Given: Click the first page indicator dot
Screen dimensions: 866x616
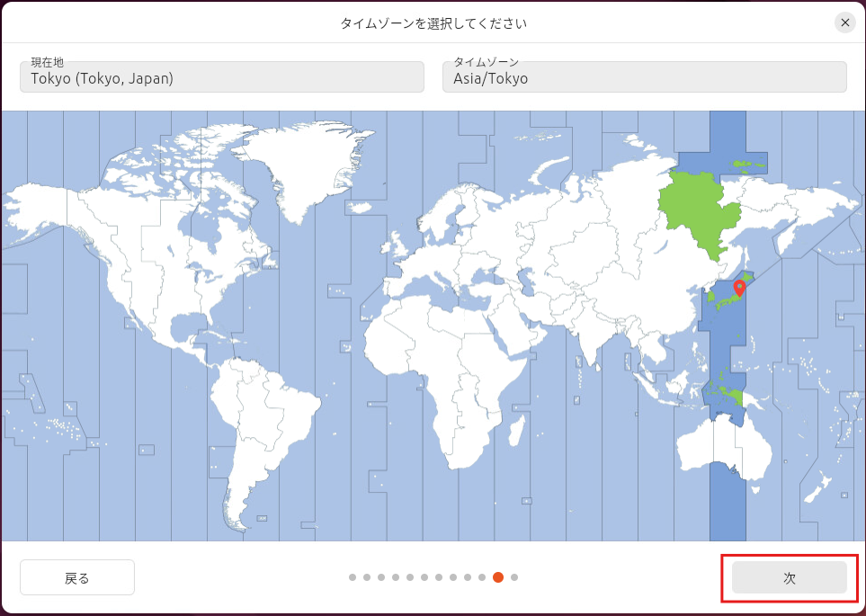Looking at the screenshot, I should [353, 577].
